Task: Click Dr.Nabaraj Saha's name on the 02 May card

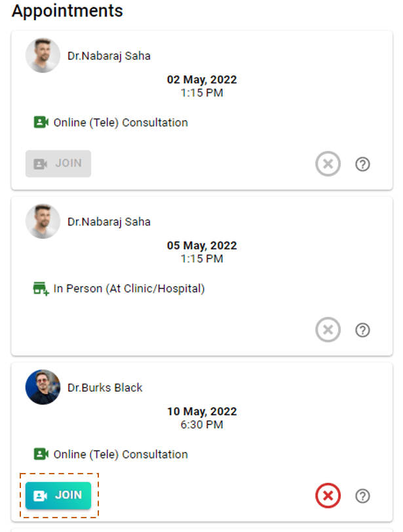Action: pos(109,56)
